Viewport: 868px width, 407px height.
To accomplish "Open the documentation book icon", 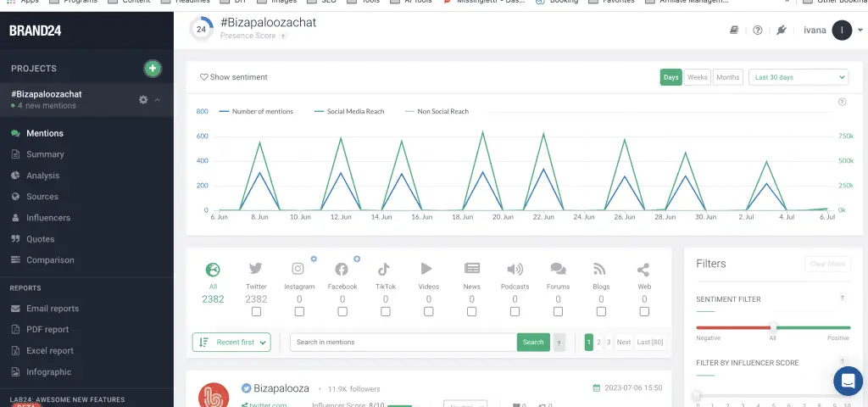I will pos(734,30).
